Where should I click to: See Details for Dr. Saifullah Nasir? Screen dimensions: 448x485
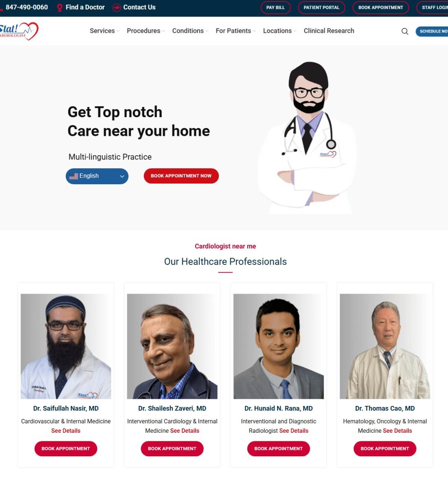point(66,431)
